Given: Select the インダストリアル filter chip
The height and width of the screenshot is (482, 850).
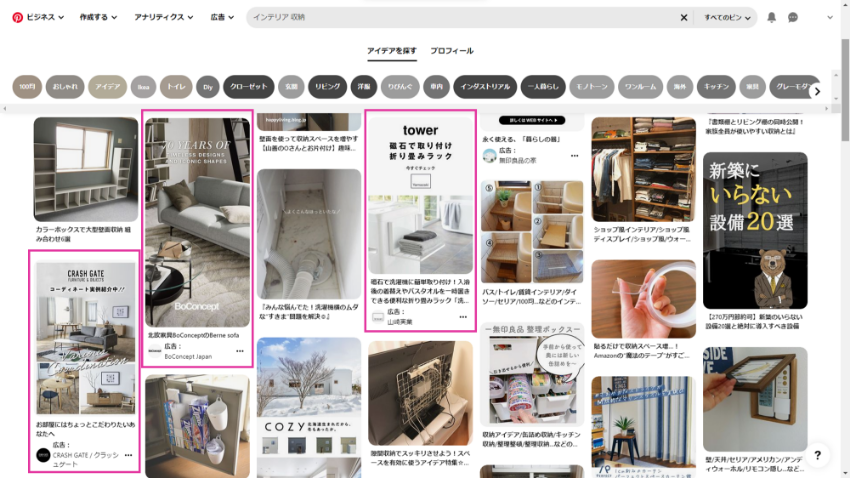Looking at the screenshot, I should tap(485, 87).
